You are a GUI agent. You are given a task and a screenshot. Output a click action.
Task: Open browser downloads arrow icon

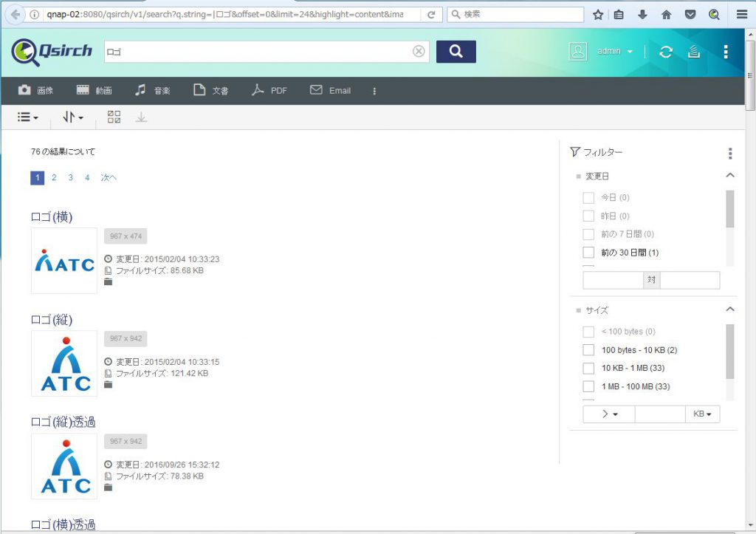pos(642,15)
